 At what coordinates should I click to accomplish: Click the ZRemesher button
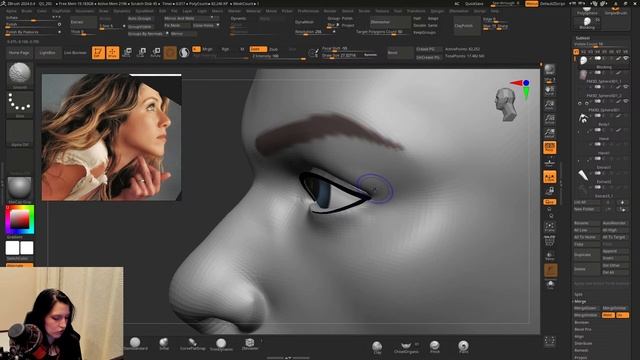point(390,22)
